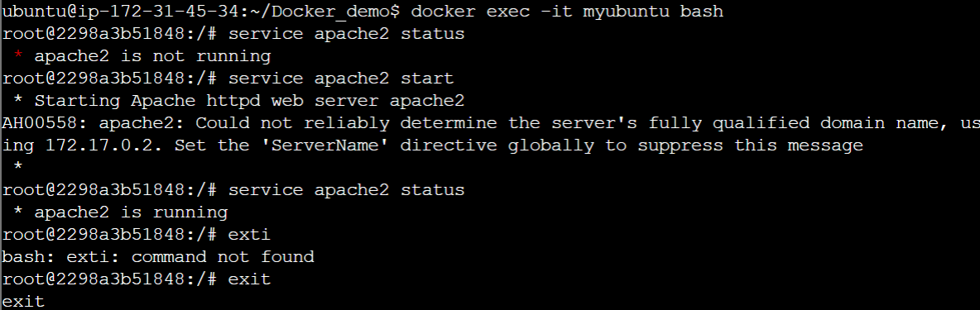Click the lone asterisk below the warning message
The width and height of the screenshot is (980, 310).
click(18, 167)
